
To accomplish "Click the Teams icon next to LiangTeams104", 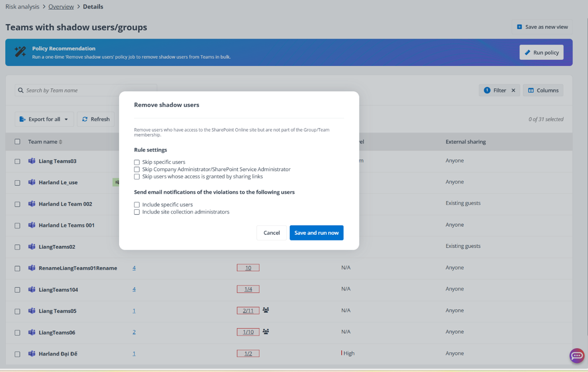I will click(32, 289).
